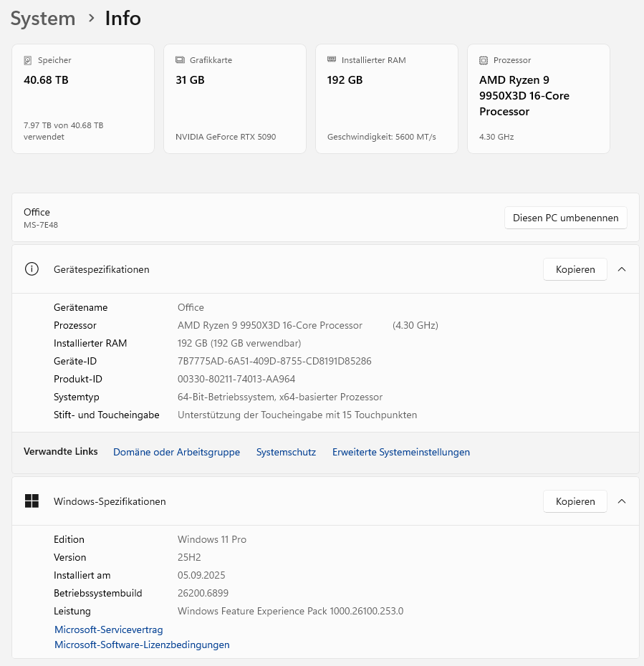Click the Gerätespezifikationen info icon
Viewport: 644px width, 666px height.
[32, 269]
